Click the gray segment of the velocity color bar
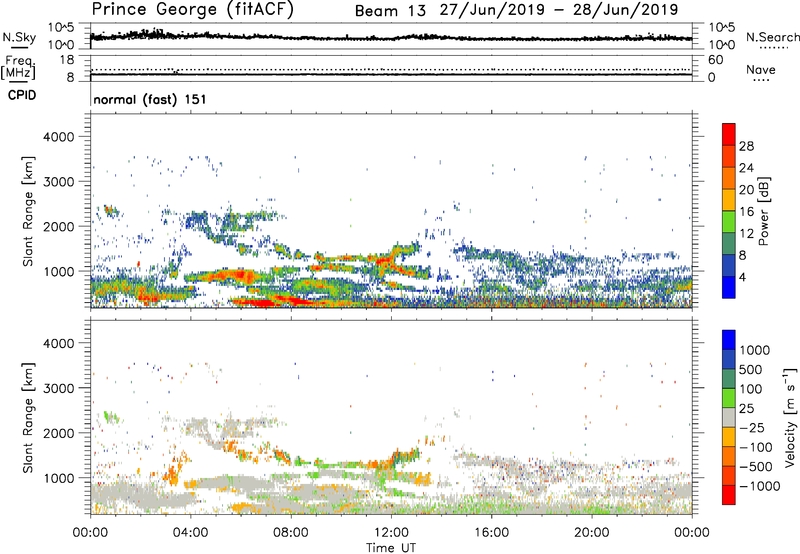 (x=729, y=417)
